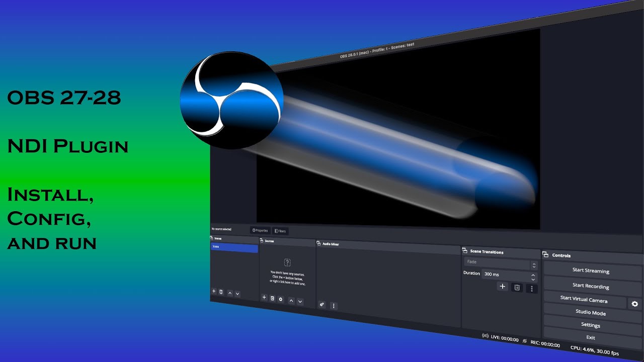Click the Scenes dock float icon
The height and width of the screenshot is (362, 644).
click(x=212, y=238)
